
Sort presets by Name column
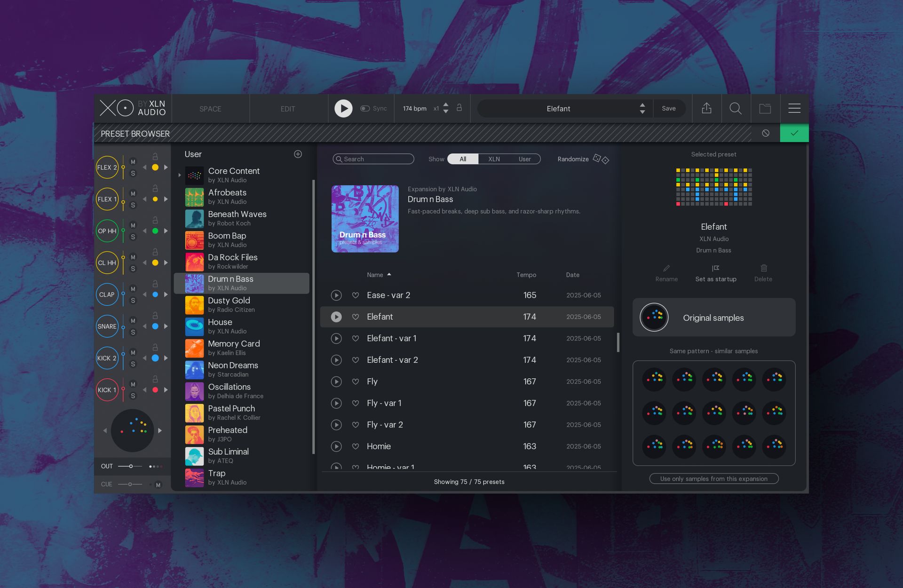pos(375,275)
